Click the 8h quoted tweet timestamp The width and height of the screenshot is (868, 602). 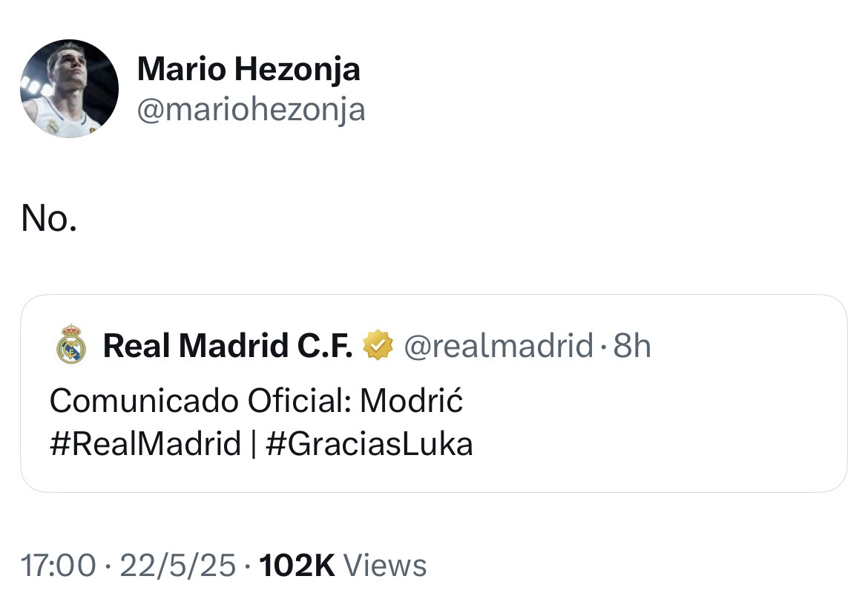coord(632,345)
